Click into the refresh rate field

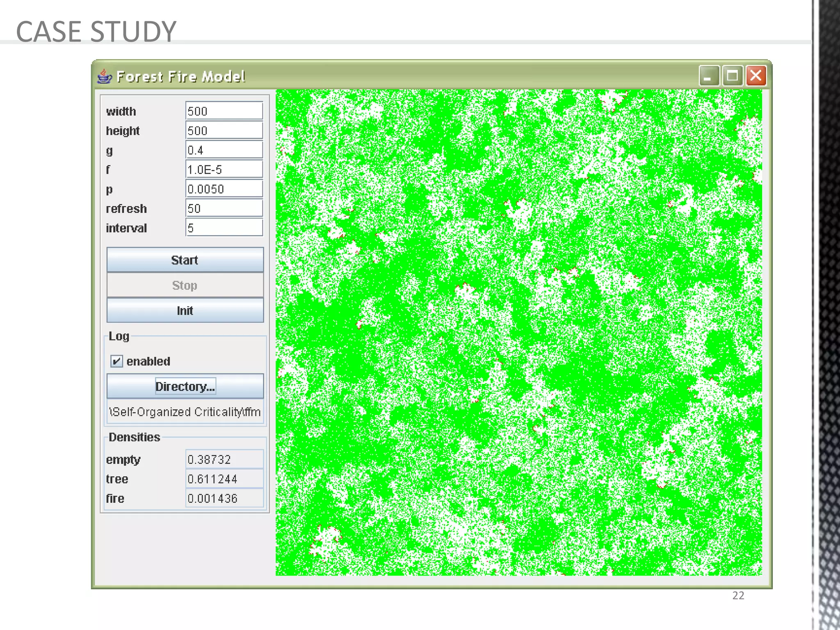point(224,208)
